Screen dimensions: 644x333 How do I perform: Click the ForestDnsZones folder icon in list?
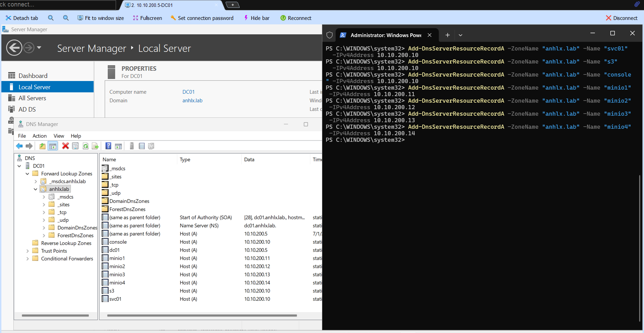click(105, 209)
